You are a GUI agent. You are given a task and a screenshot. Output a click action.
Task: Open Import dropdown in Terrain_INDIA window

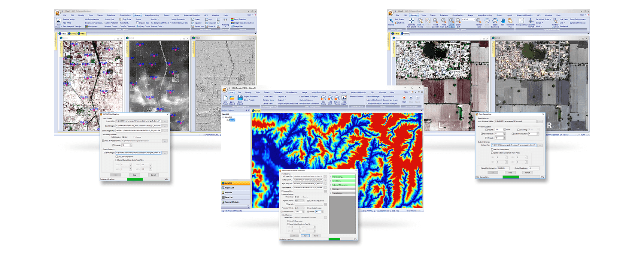[282, 96]
